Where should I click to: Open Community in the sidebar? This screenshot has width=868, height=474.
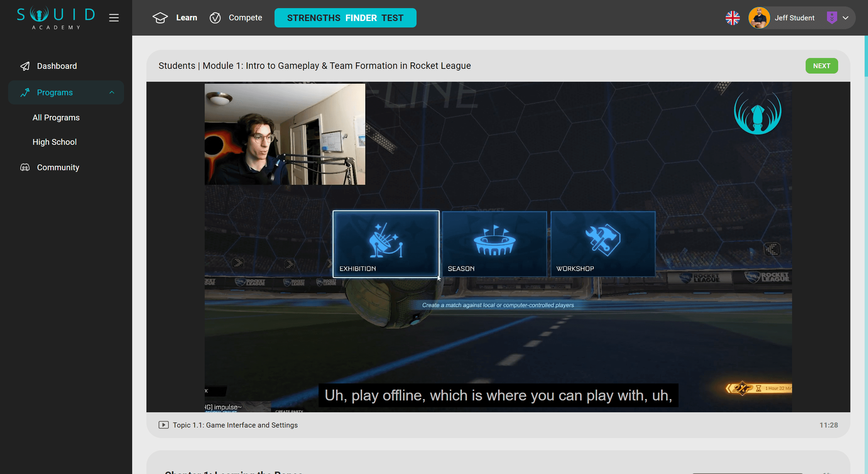point(58,167)
